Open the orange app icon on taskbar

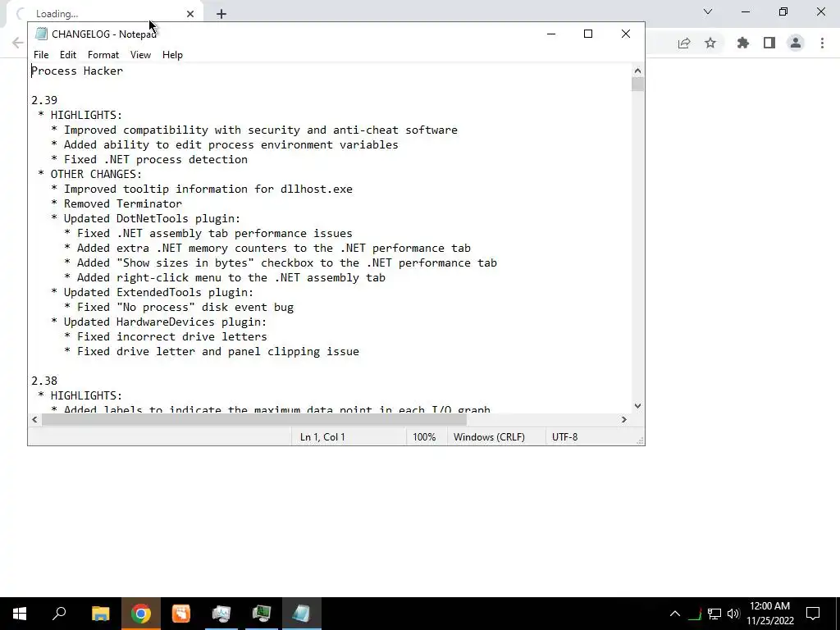pyautogui.click(x=181, y=614)
